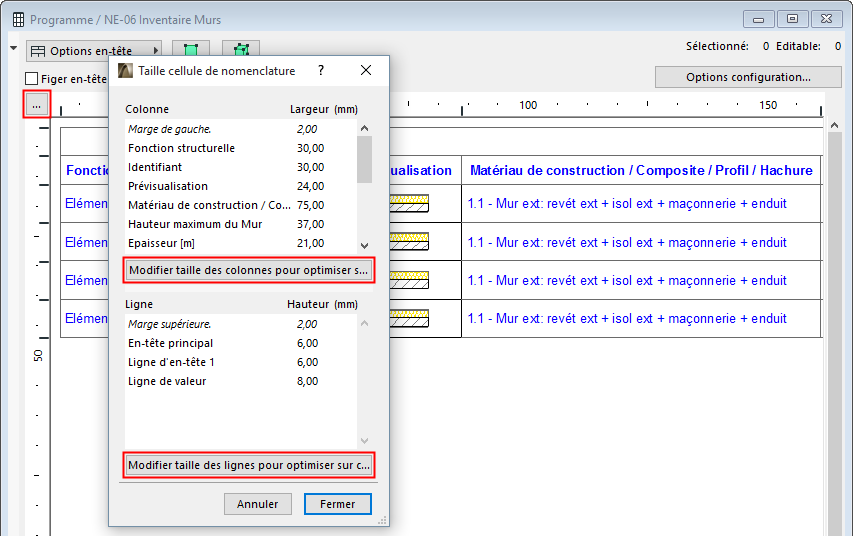Select Prévisualisation column row
Image resolution: width=853 pixels, height=536 pixels.
click(x=241, y=186)
